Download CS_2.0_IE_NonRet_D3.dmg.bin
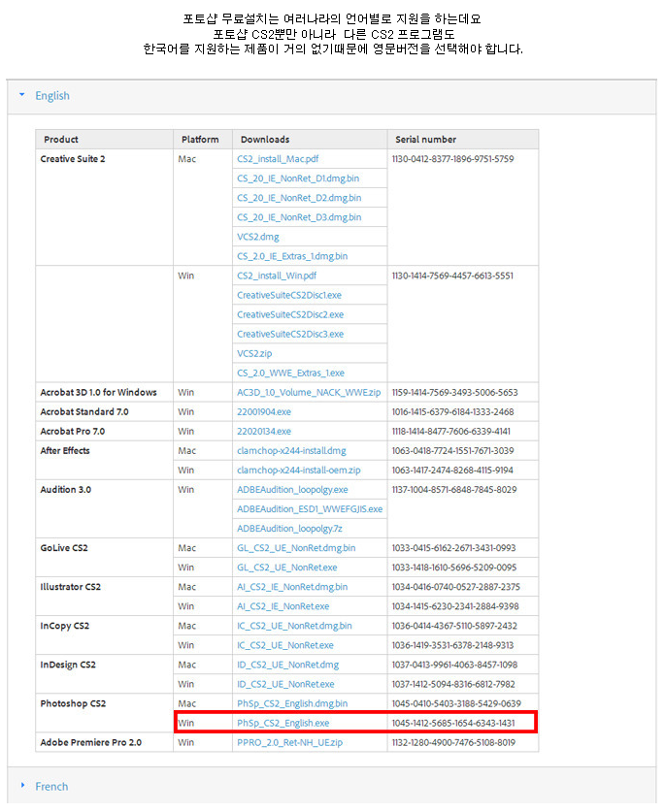 299,217
